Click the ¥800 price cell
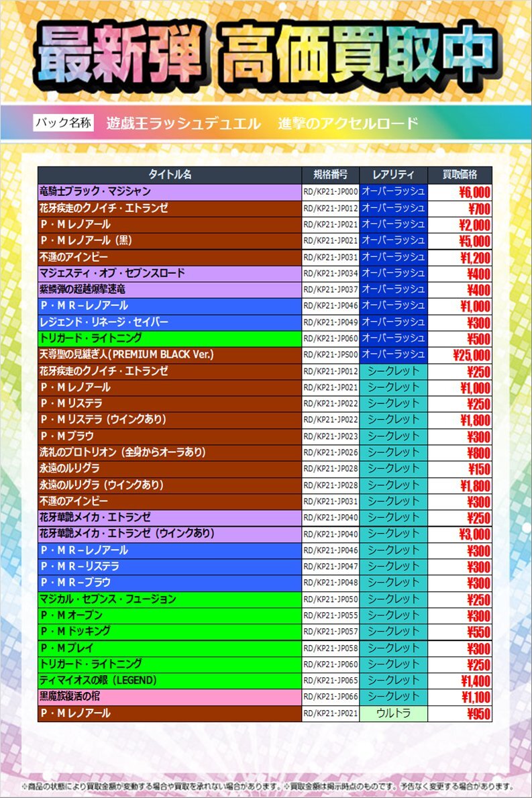 460,452
